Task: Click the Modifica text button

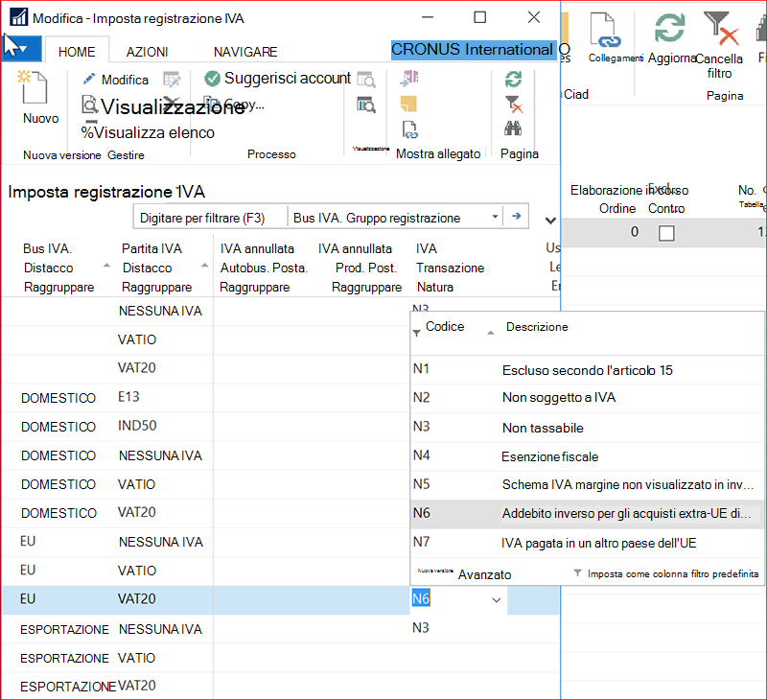Action: click(x=125, y=80)
